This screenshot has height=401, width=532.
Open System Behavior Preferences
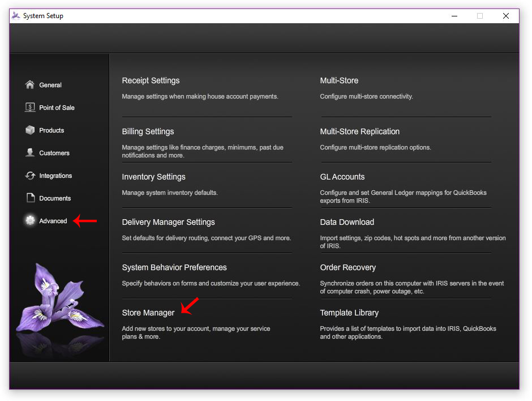[174, 267]
